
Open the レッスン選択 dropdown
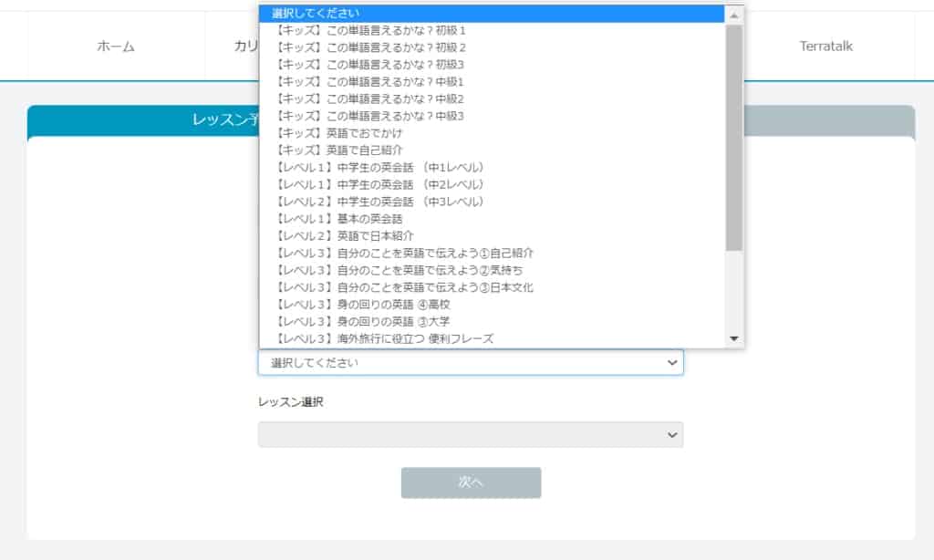click(x=470, y=434)
